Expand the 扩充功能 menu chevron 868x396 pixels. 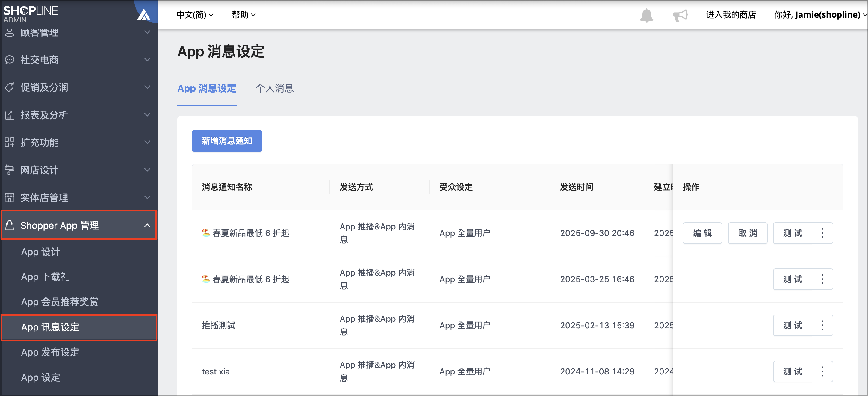tap(147, 142)
